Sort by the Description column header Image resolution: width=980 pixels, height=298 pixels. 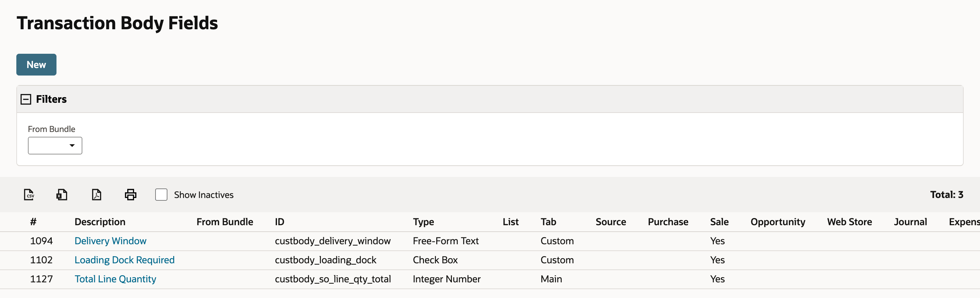[100, 222]
